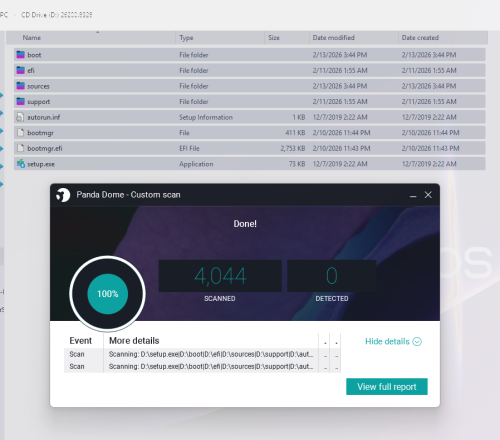Image resolution: width=500 pixels, height=440 pixels.
Task: Select the efi folder icon
Action: pos(21,70)
